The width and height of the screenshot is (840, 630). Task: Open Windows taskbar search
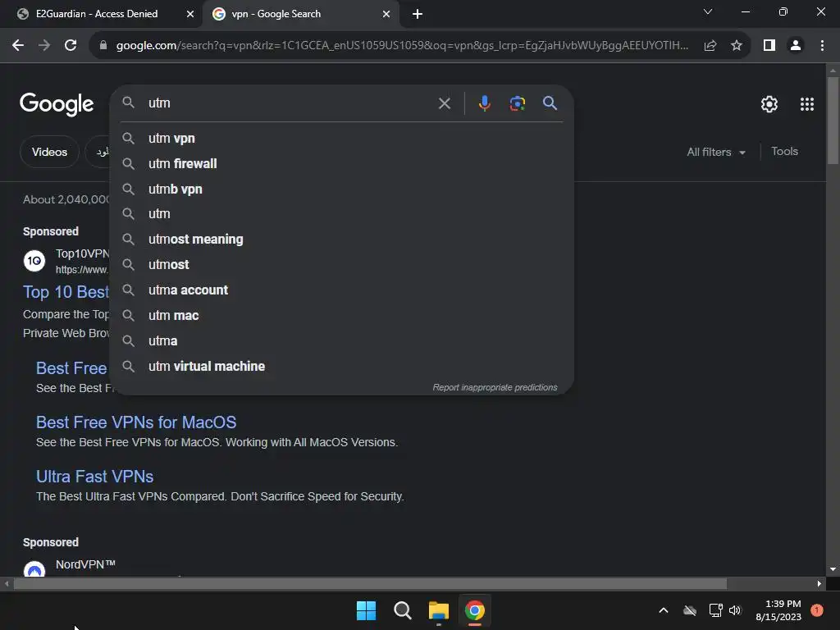pos(402,610)
